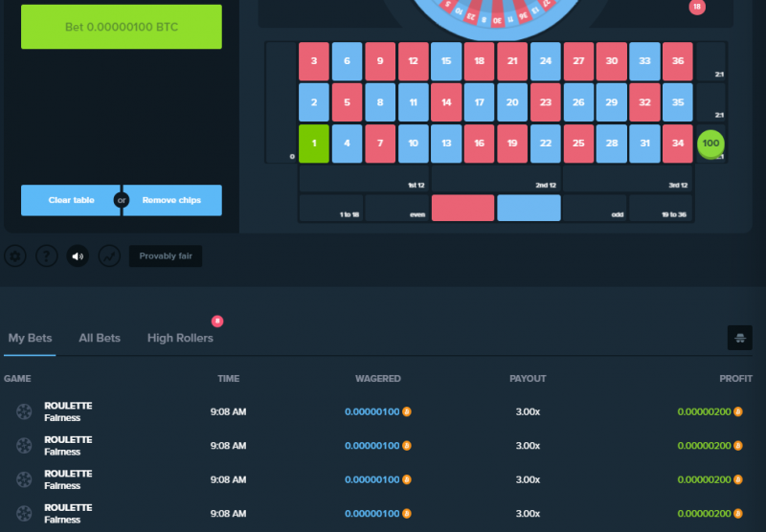Place chip on number 24

tap(545, 61)
